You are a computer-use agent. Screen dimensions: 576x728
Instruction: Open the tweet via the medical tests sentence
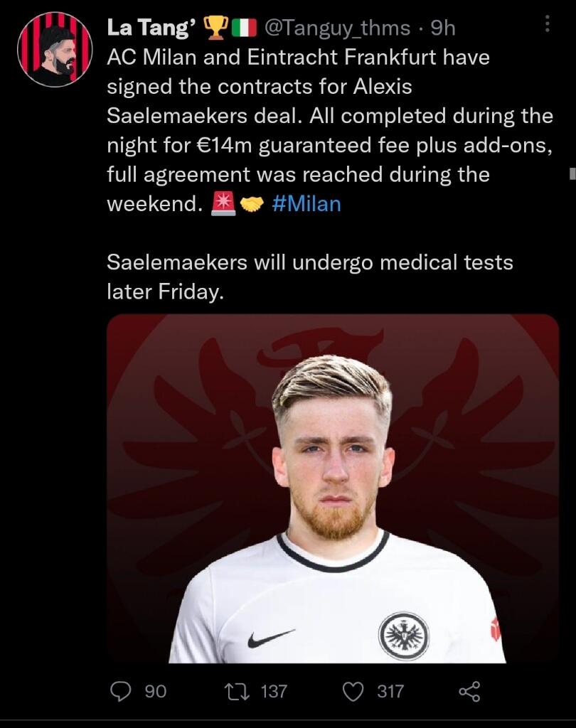click(x=310, y=277)
